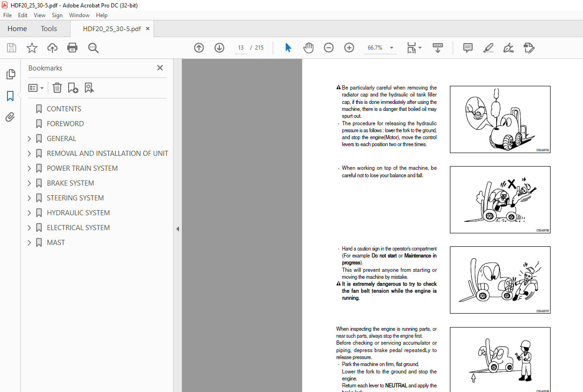The width and height of the screenshot is (583, 392).
Task: Delete selected bookmark trash icon
Action: (x=57, y=88)
